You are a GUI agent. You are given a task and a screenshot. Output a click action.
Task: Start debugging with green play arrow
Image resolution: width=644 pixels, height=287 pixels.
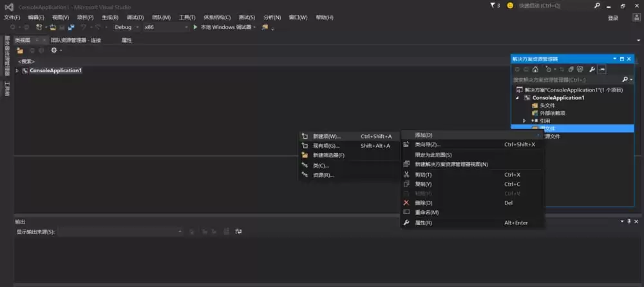point(196,27)
